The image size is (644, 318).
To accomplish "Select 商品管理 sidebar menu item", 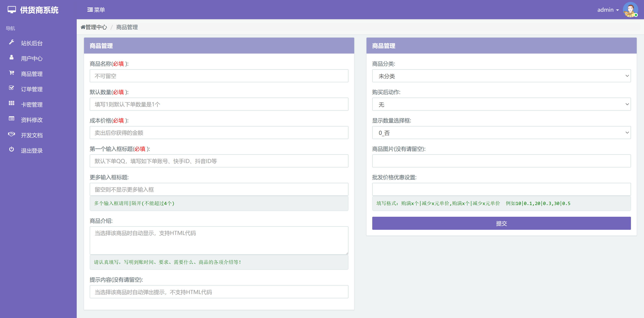I will (32, 74).
